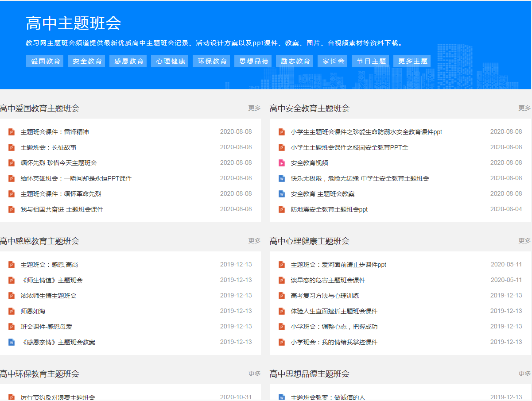Click the PPT icon beside 主题班会课件：缅怀革命先烈
532x401 pixels.
12,194
